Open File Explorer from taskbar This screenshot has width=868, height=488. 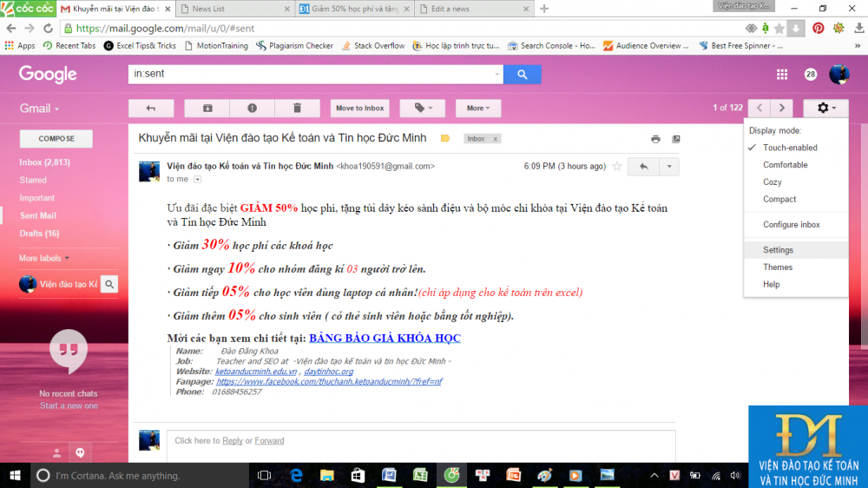point(327,475)
